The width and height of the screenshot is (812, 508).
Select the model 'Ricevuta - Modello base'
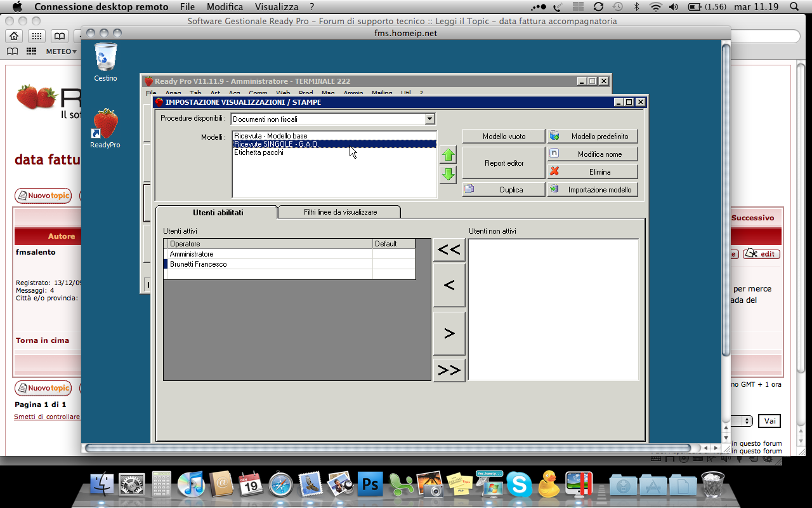click(x=334, y=136)
